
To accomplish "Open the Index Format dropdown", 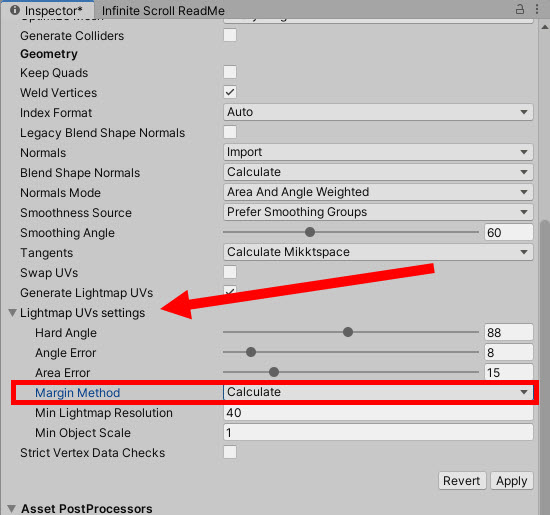I will pyautogui.click(x=378, y=112).
